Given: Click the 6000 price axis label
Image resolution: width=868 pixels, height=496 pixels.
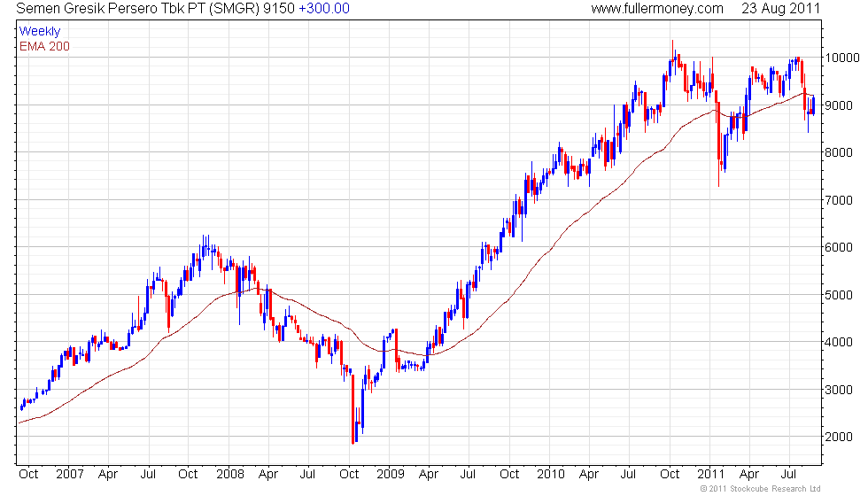Looking at the screenshot, I should coord(840,247).
